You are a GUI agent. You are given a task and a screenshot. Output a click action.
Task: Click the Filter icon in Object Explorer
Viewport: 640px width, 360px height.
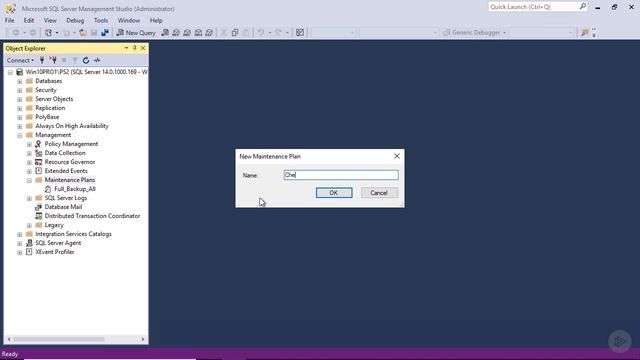pyautogui.click(x=75, y=60)
